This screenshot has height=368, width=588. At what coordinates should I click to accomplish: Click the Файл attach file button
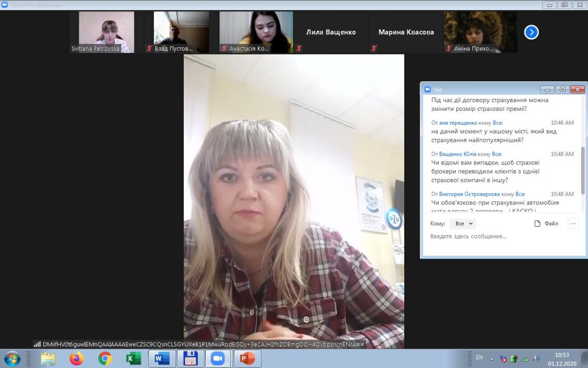tap(546, 223)
